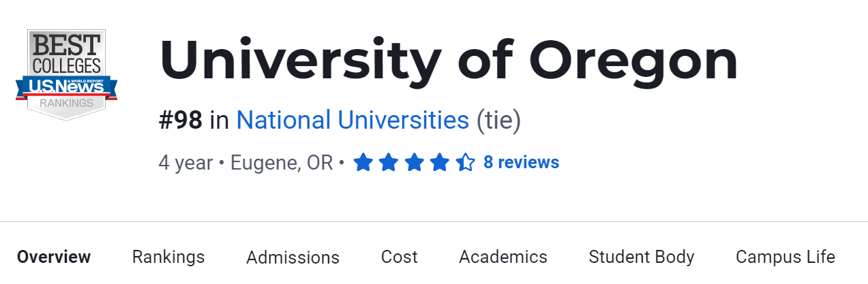Screen dimensions: 868x284
Task: Click the "4 year" label
Action: tap(185, 163)
